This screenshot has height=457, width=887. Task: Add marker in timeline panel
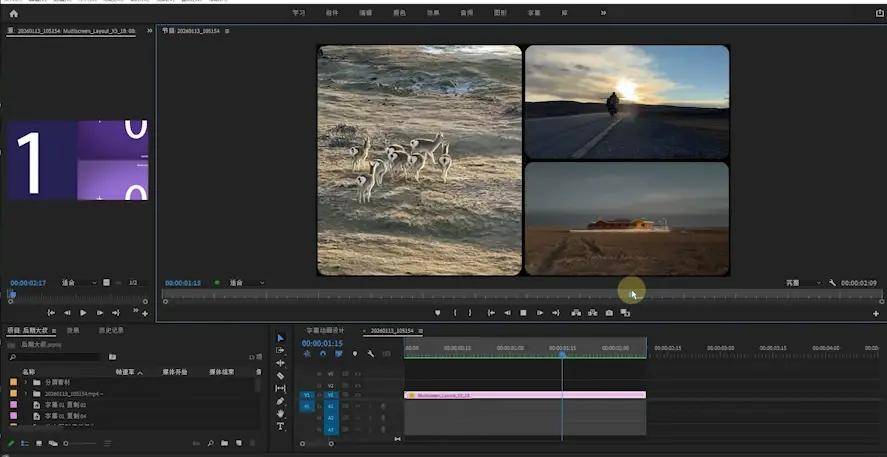355,354
